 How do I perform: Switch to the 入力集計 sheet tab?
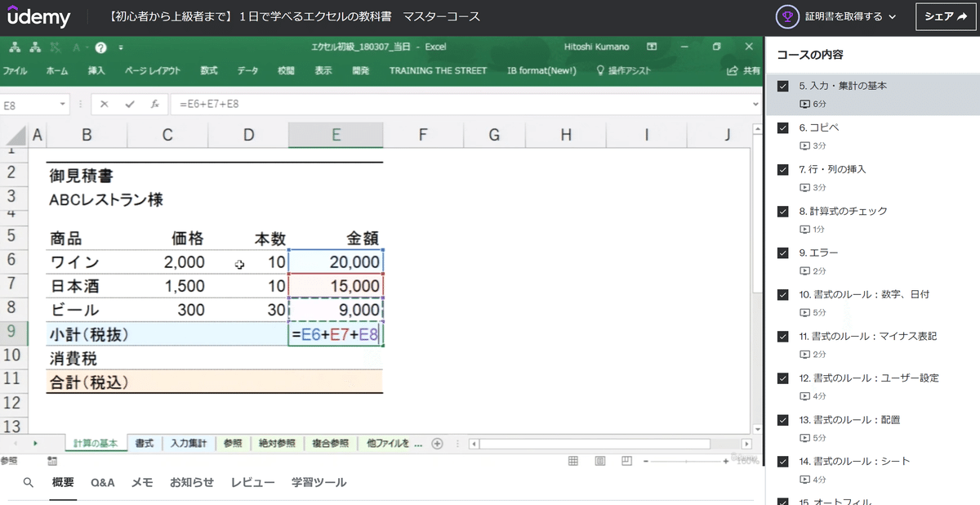point(188,444)
